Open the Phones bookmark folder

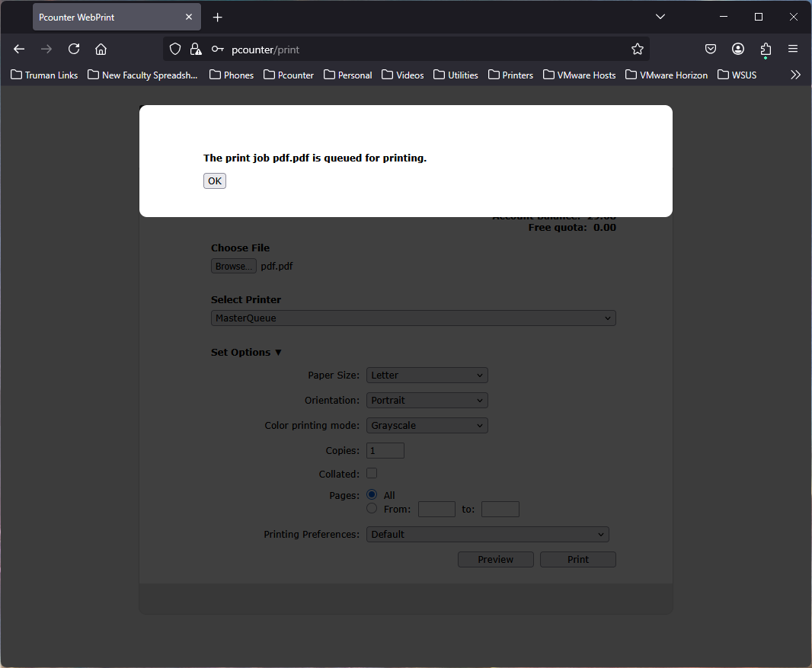pyautogui.click(x=232, y=75)
